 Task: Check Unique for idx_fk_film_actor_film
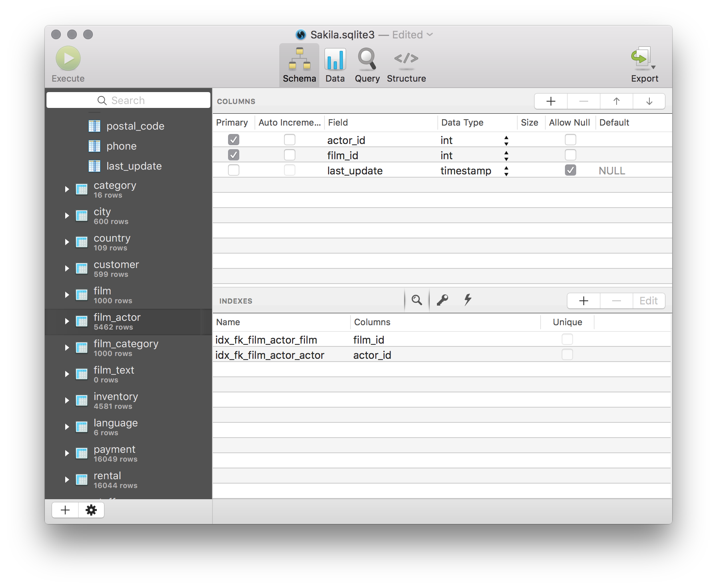coord(567,339)
